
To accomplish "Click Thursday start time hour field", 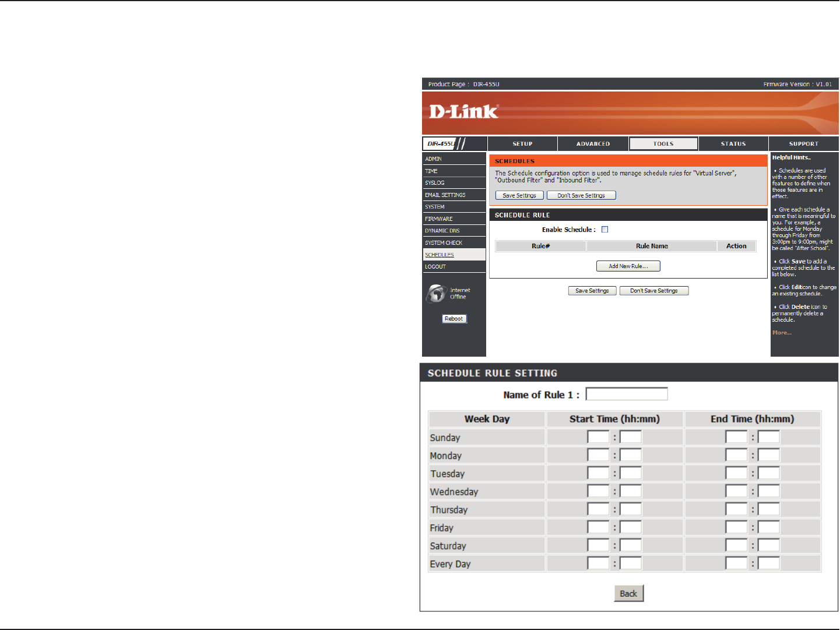I will point(598,509).
